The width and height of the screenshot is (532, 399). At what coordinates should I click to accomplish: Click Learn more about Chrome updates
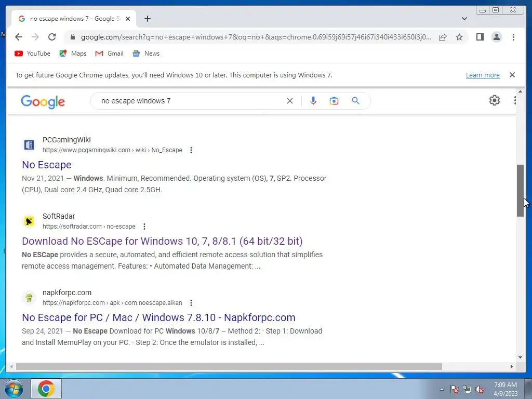pos(483,75)
